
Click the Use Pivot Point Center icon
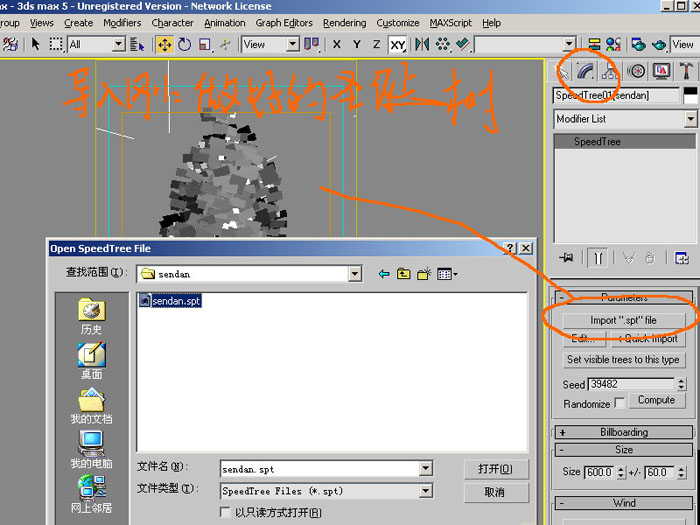(x=312, y=44)
